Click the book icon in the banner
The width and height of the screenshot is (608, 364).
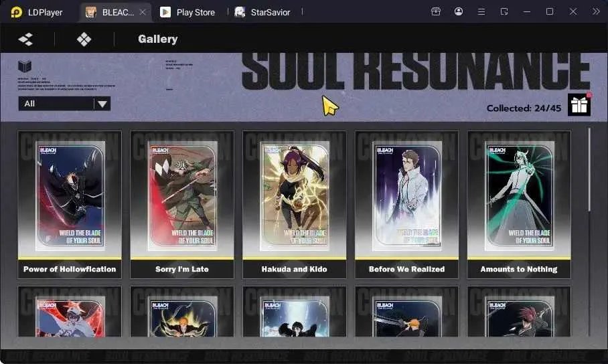click(x=24, y=66)
